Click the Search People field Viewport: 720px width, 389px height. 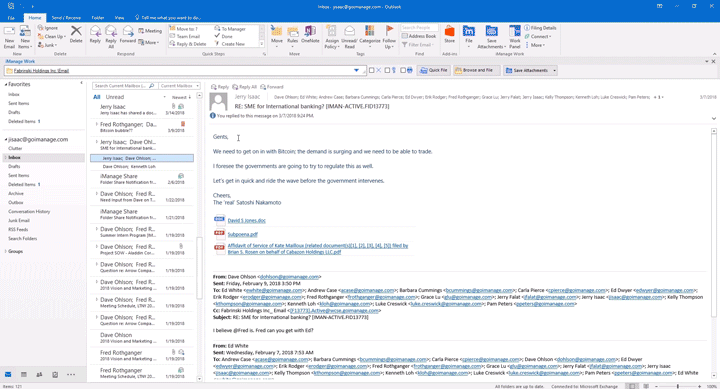pyautogui.click(x=419, y=28)
